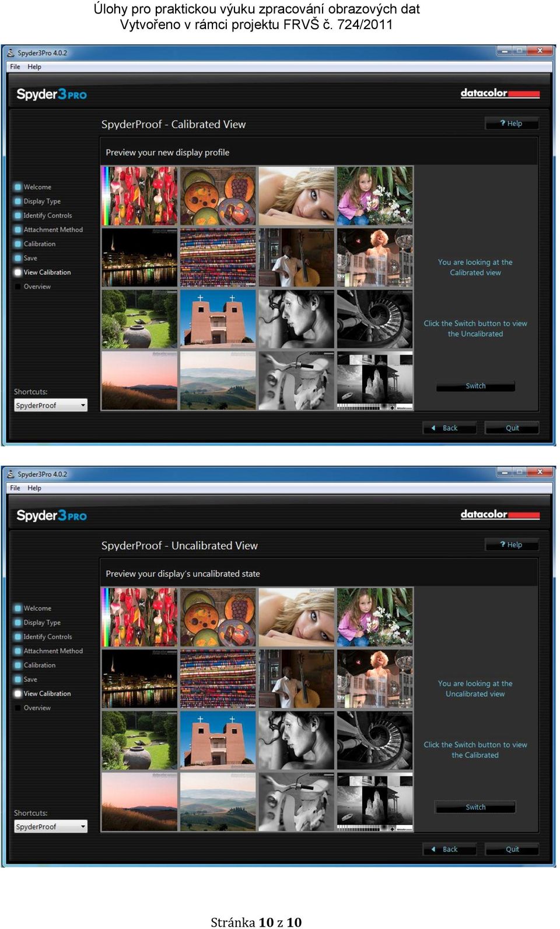This screenshot has height=929, width=560.
Task: Go Back in the Calibrated View window
Action: [449, 428]
